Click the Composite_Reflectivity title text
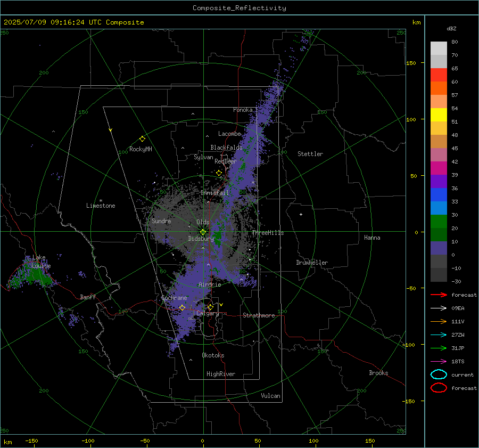 point(240,8)
